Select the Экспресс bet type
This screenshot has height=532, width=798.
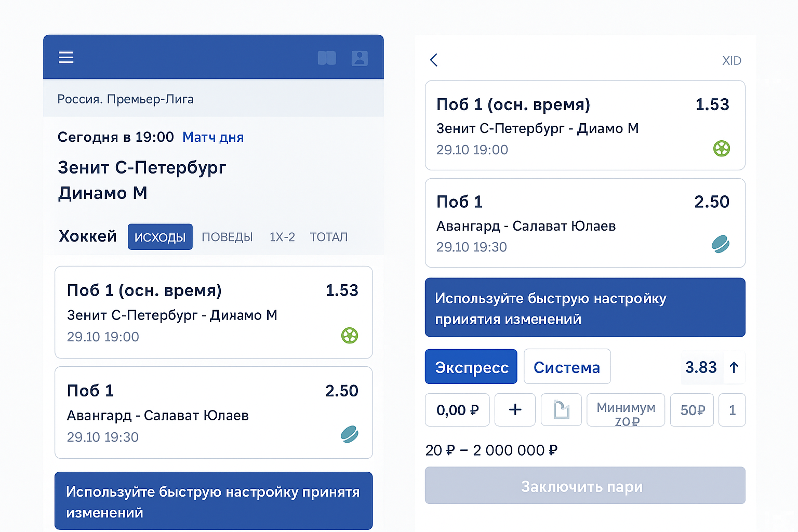[471, 367]
